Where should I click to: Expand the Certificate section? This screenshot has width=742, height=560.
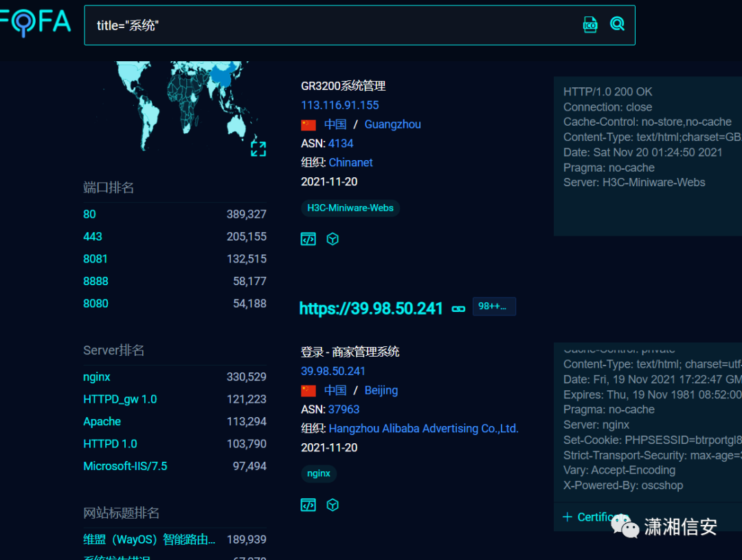click(596, 517)
